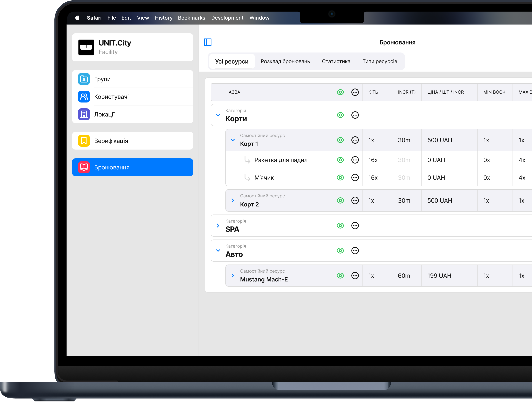This screenshot has height=402, width=532.
Task: Click the Користувачі people icon
Action: click(84, 97)
